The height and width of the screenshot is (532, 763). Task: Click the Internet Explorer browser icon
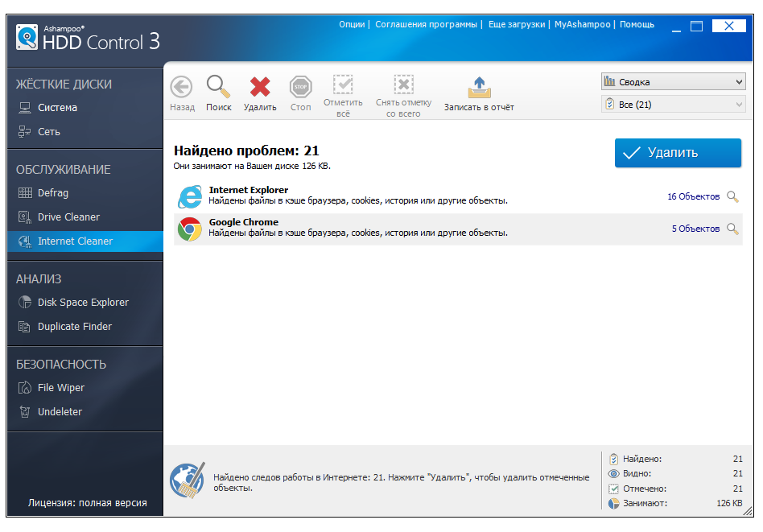pyautogui.click(x=190, y=196)
